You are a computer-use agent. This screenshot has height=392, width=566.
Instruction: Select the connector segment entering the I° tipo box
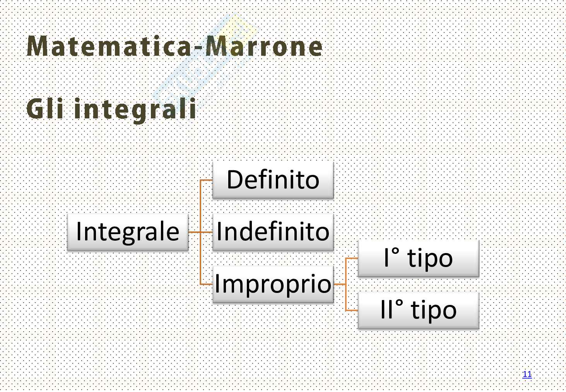click(352, 258)
